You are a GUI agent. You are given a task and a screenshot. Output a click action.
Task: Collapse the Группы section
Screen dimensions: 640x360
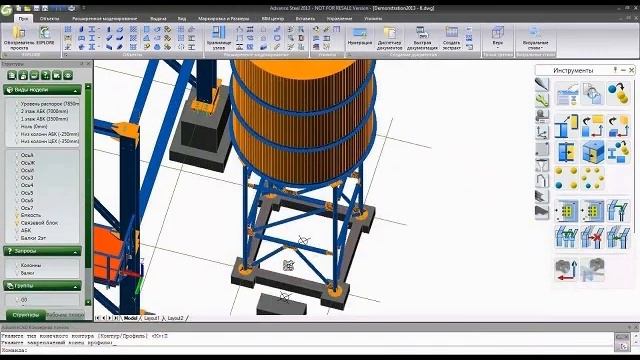(76, 287)
